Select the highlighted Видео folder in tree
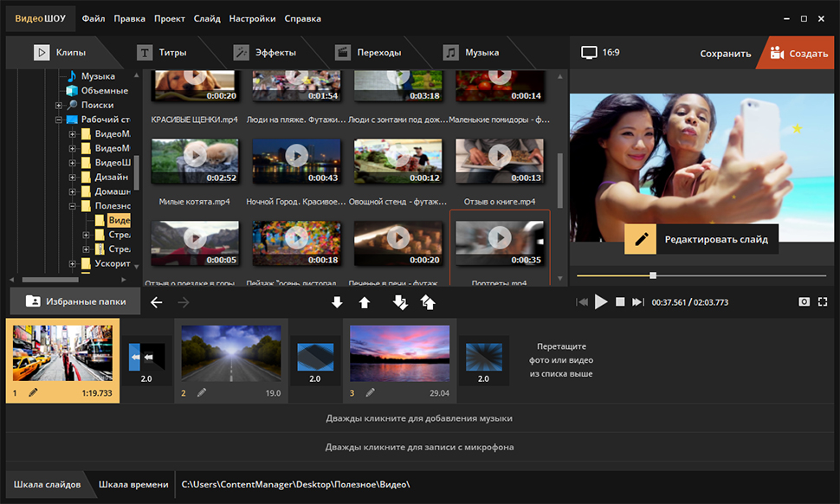Image resolution: width=840 pixels, height=504 pixels. 119,220
